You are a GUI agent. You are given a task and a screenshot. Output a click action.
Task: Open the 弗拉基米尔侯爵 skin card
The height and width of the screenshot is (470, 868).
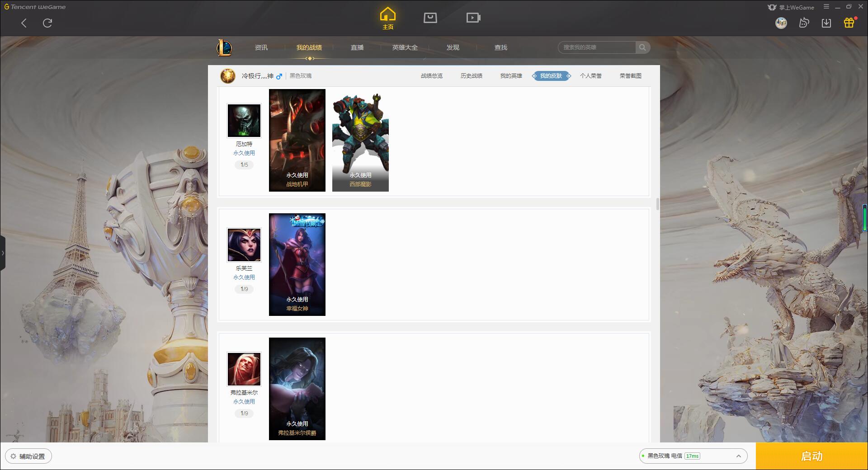click(x=297, y=389)
